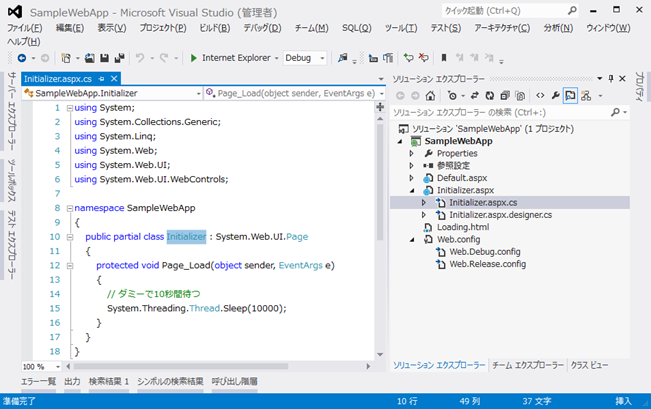
Task: Click the editor horizontal scrollbar thumb
Action: pyautogui.click(x=181, y=367)
